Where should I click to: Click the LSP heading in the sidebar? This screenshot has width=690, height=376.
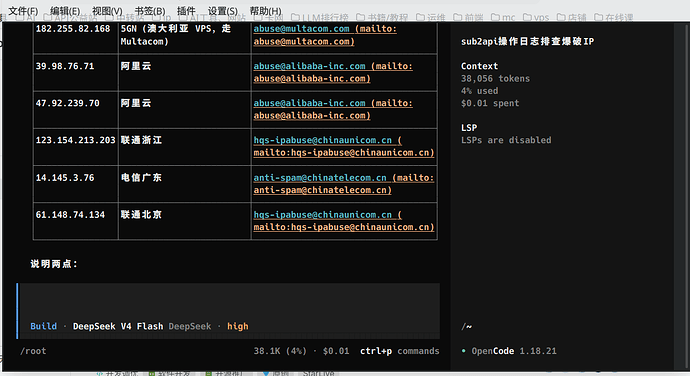pos(469,128)
